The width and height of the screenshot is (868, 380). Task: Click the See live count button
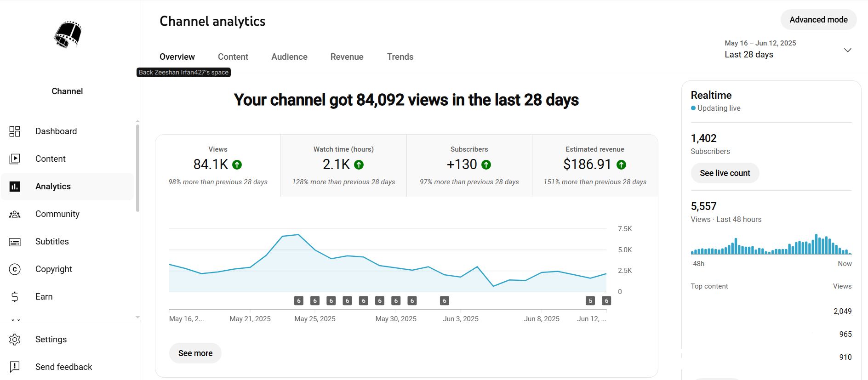(x=725, y=173)
